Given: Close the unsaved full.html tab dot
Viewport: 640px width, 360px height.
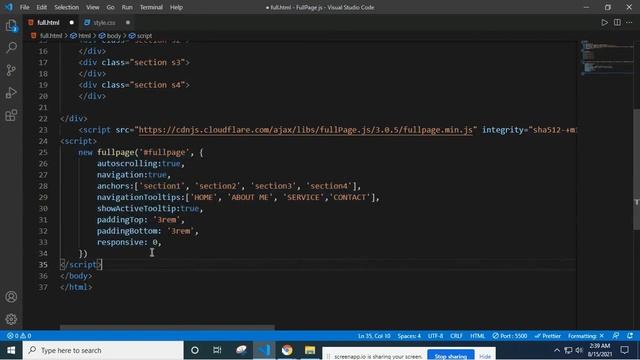Looking at the screenshot, I should click(72, 22).
